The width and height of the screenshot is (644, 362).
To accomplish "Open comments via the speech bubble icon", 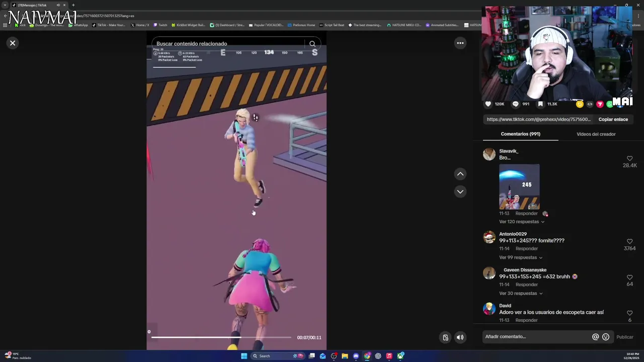I will click(515, 104).
